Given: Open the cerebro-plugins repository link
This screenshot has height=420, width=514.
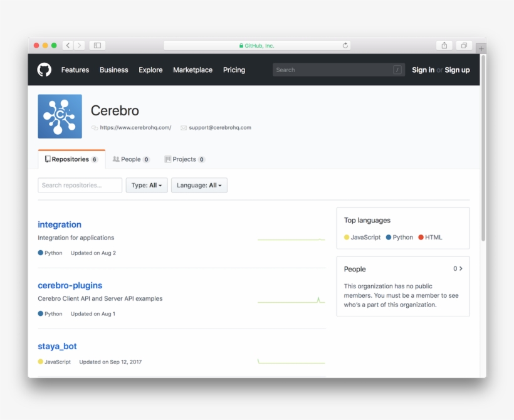Looking at the screenshot, I should coord(70,285).
